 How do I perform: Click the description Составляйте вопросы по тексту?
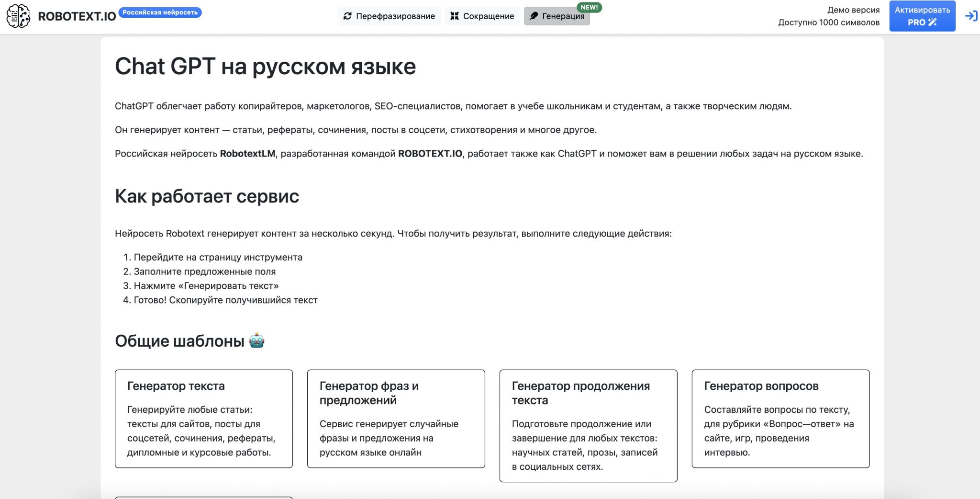[779, 431]
